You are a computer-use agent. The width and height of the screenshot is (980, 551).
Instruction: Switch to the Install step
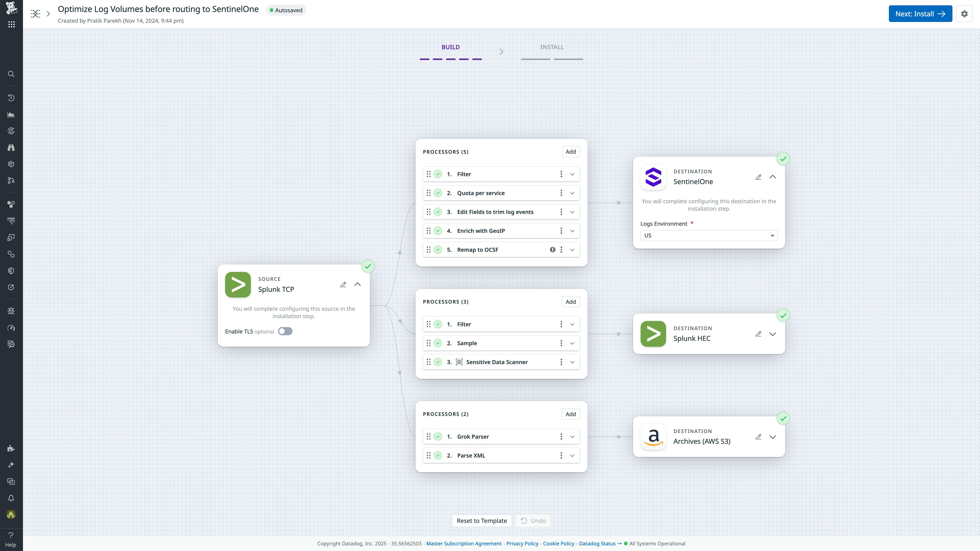pos(552,47)
